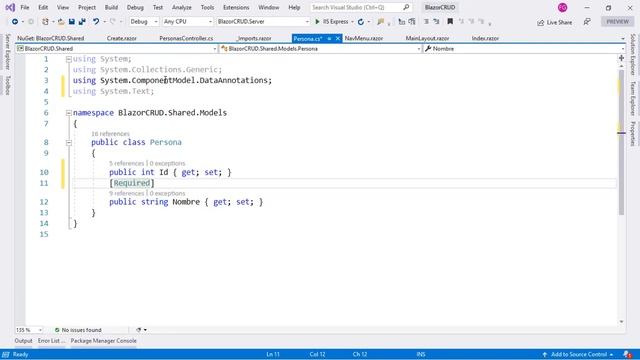The width and height of the screenshot is (640, 360).
Task: Switch to the NuGet: BlazorCRUD.Shared tab
Action: pyautogui.click(x=51, y=38)
